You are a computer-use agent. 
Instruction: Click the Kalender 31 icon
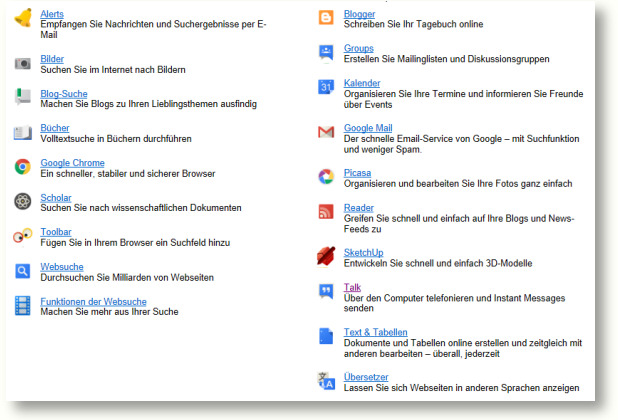pyautogui.click(x=326, y=87)
